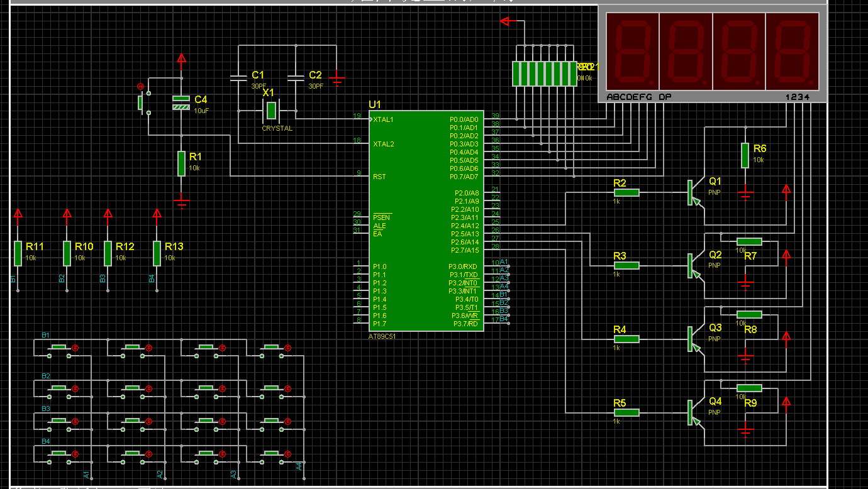Select pull-up resistor R13
Viewport: 868px width, 489px height.
coord(157,253)
